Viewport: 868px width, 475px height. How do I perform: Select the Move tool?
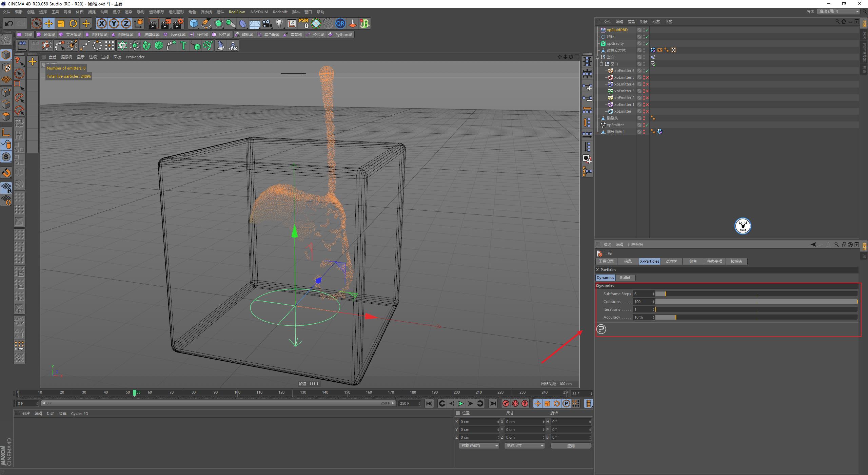[x=49, y=23]
